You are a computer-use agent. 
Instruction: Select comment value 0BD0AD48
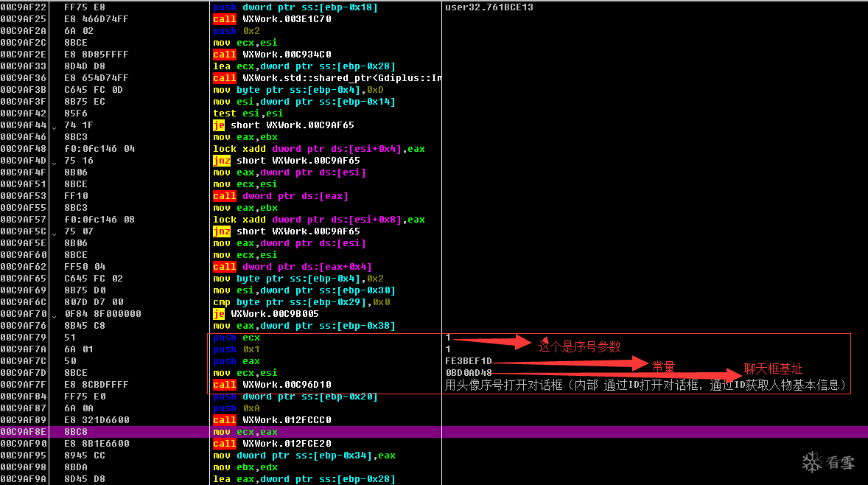tap(469, 373)
